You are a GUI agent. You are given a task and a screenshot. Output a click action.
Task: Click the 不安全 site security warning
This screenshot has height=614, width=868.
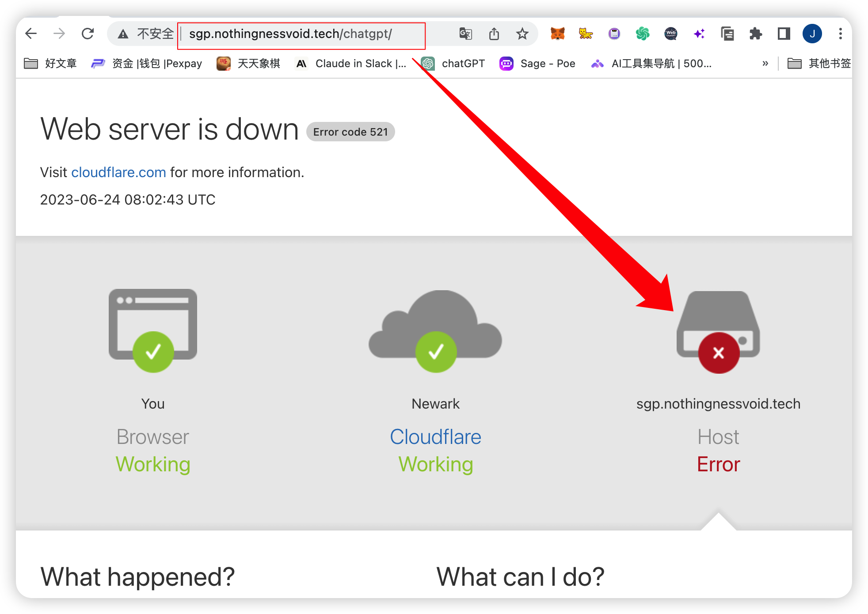[x=146, y=34]
